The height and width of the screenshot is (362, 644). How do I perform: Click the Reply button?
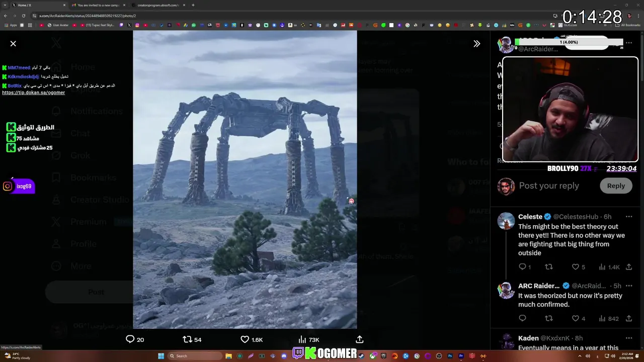pyautogui.click(x=616, y=186)
